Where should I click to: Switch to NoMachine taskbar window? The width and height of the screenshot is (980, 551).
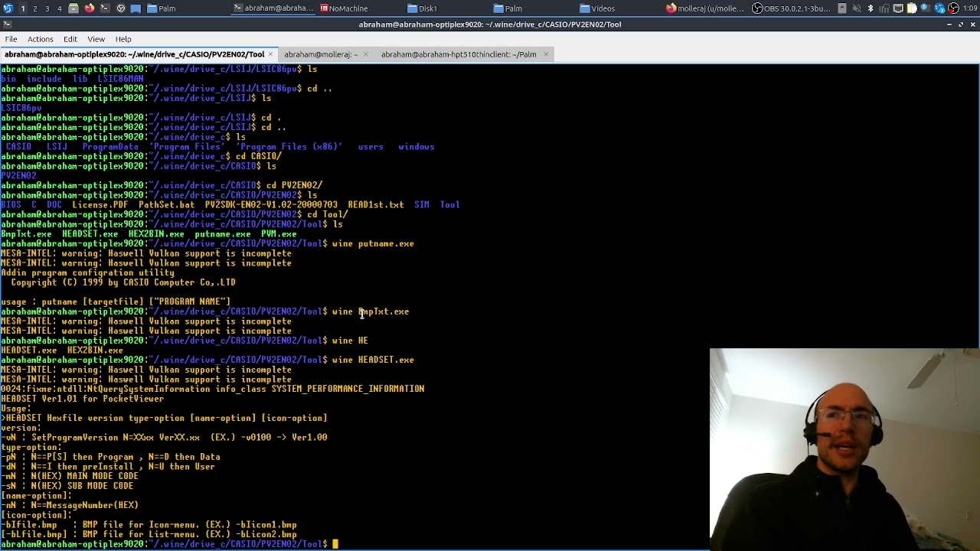(x=358, y=8)
